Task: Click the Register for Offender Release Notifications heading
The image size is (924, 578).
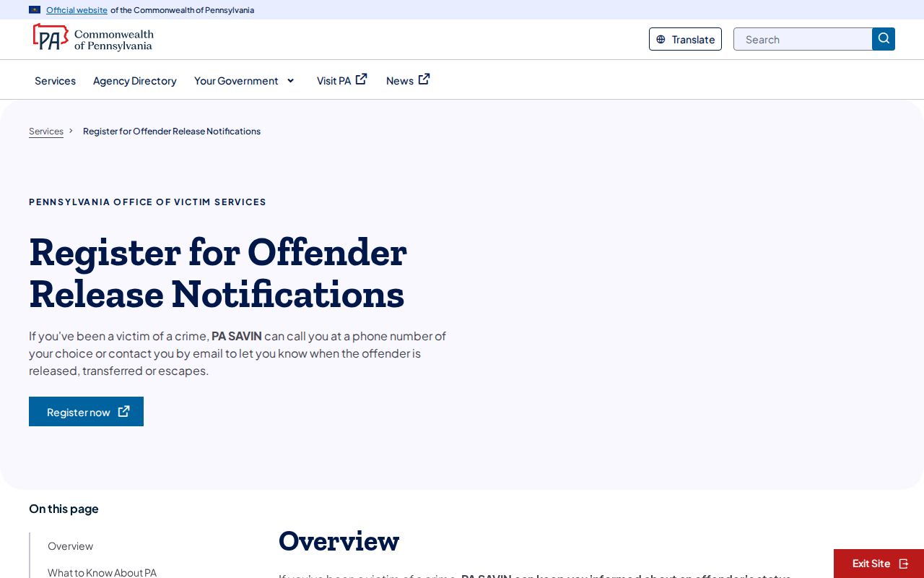Action: point(218,273)
